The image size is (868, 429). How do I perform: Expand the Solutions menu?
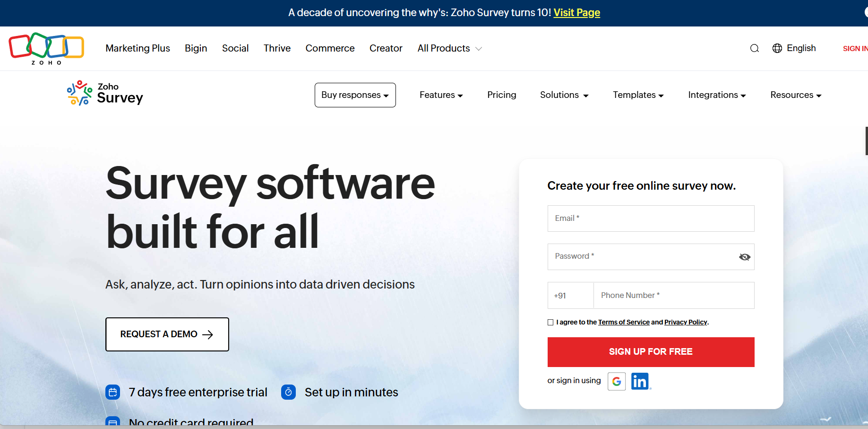pyautogui.click(x=564, y=95)
